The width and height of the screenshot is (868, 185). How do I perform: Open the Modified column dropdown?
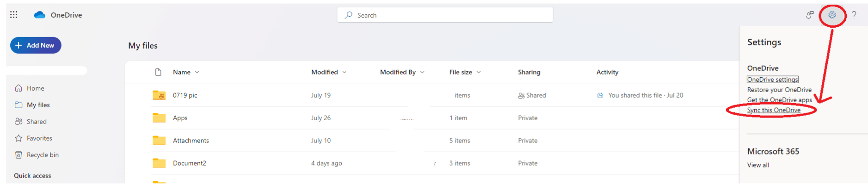tap(344, 72)
